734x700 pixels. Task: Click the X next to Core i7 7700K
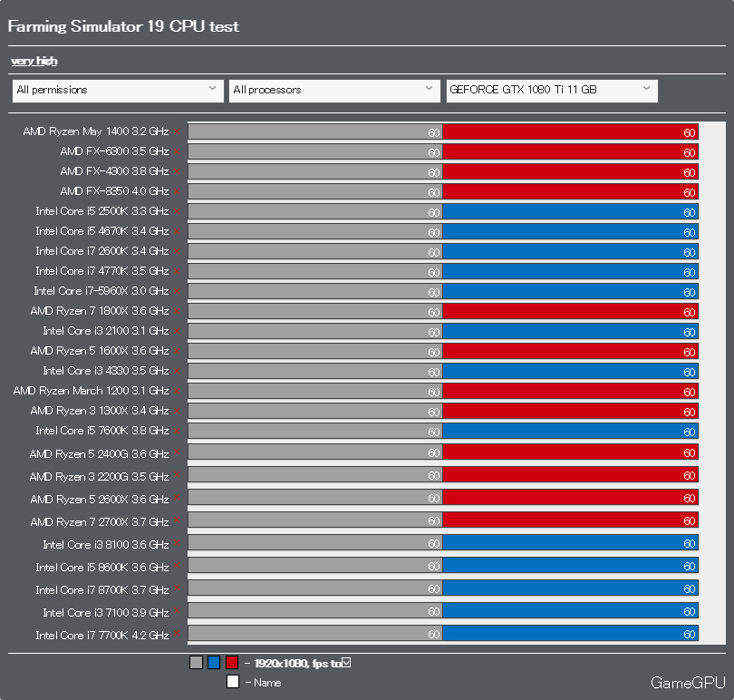177,634
